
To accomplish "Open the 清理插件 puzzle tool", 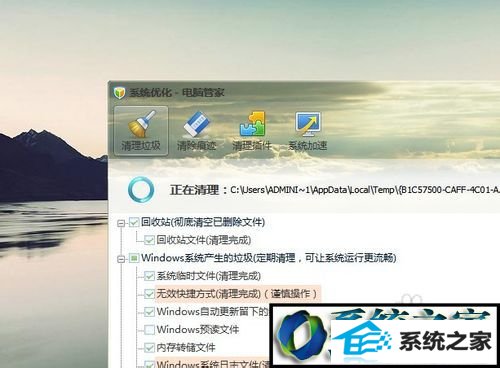I will 252,131.
